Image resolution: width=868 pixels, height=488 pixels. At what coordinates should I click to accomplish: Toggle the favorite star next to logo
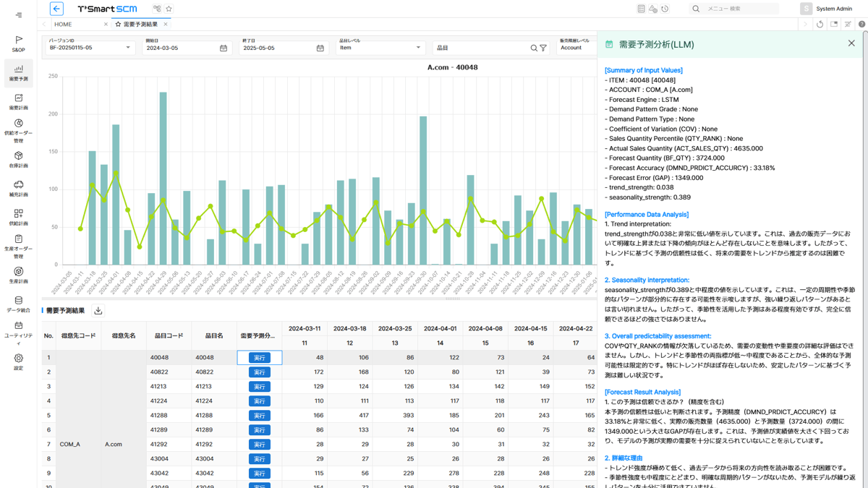[x=169, y=9]
